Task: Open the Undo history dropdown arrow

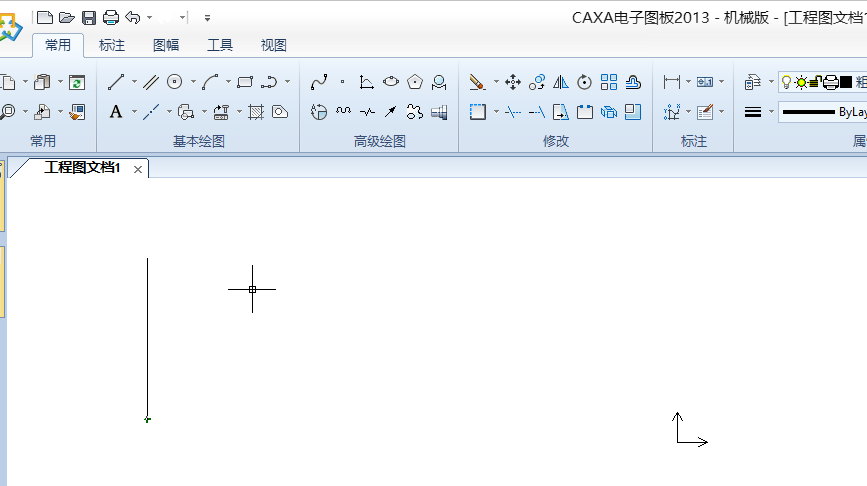Action: click(x=149, y=18)
